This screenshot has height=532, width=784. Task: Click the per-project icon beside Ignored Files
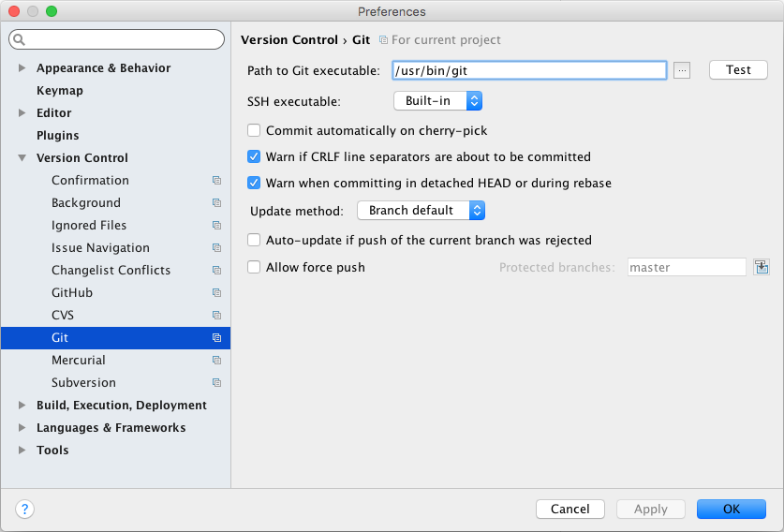pyautogui.click(x=216, y=226)
